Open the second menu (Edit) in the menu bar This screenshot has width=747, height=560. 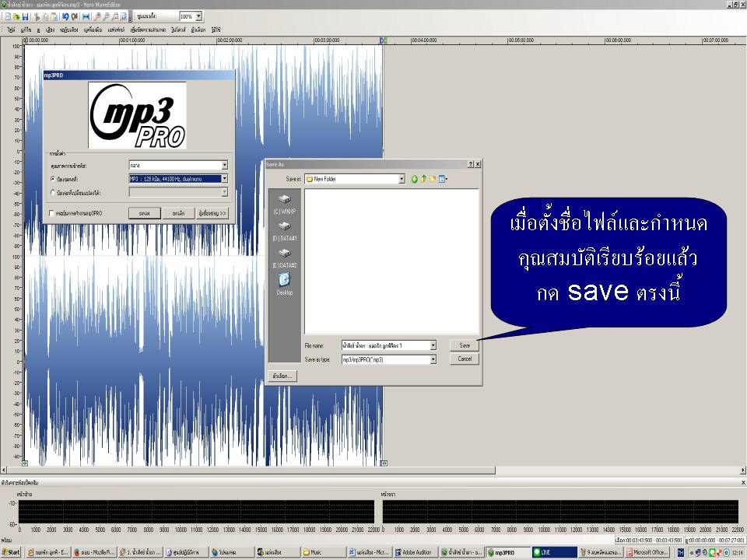point(26,30)
